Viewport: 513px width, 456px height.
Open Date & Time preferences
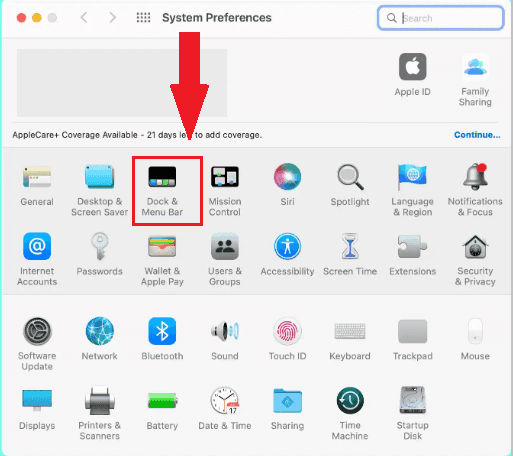pos(225,400)
